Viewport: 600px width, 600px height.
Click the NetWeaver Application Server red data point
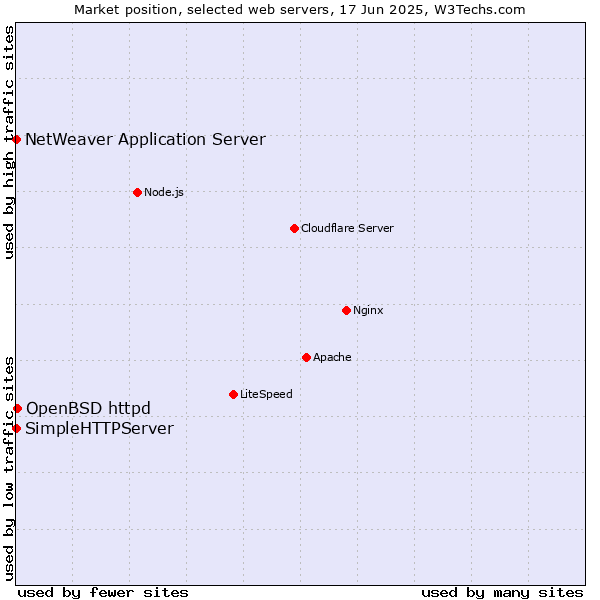click(x=16, y=139)
